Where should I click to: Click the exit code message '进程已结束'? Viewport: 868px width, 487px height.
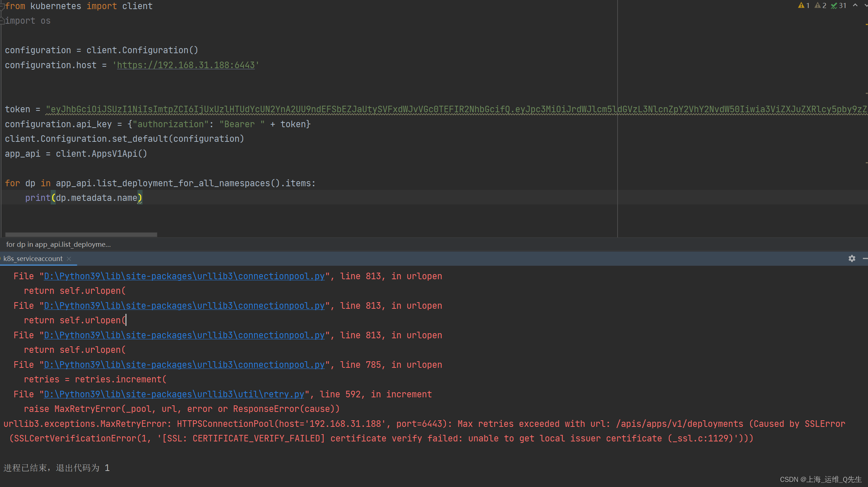pos(57,468)
